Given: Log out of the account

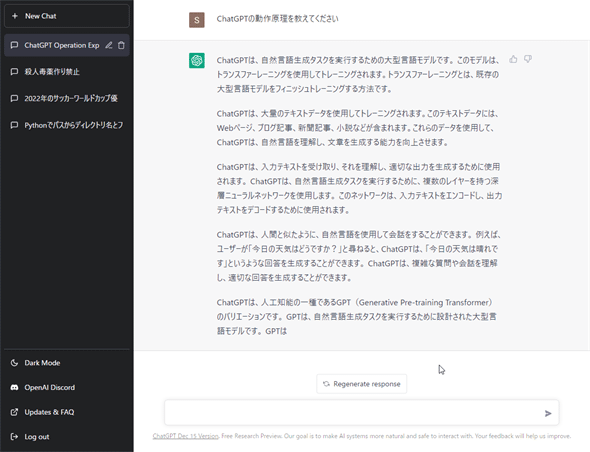Looking at the screenshot, I should 67,437.
